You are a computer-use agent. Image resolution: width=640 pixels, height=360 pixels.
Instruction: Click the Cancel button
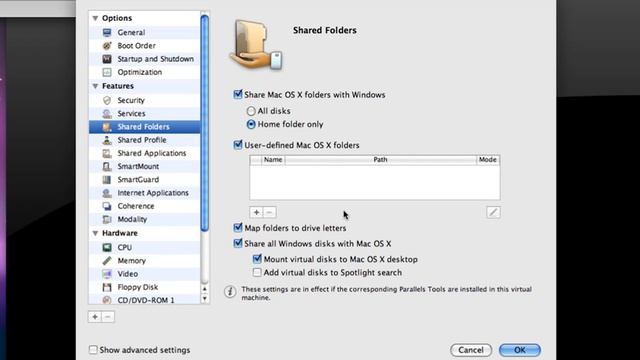pyautogui.click(x=471, y=350)
